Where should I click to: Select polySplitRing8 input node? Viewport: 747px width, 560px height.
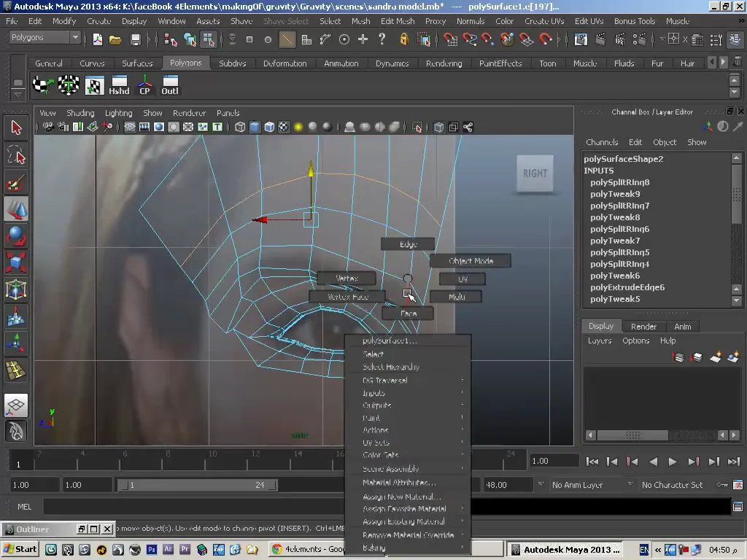pyautogui.click(x=620, y=182)
